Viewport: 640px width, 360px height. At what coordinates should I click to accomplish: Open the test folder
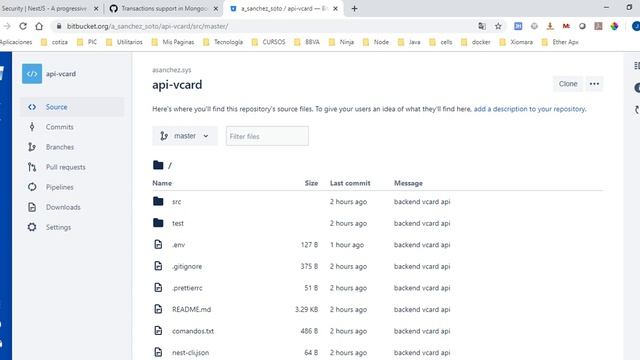178,223
